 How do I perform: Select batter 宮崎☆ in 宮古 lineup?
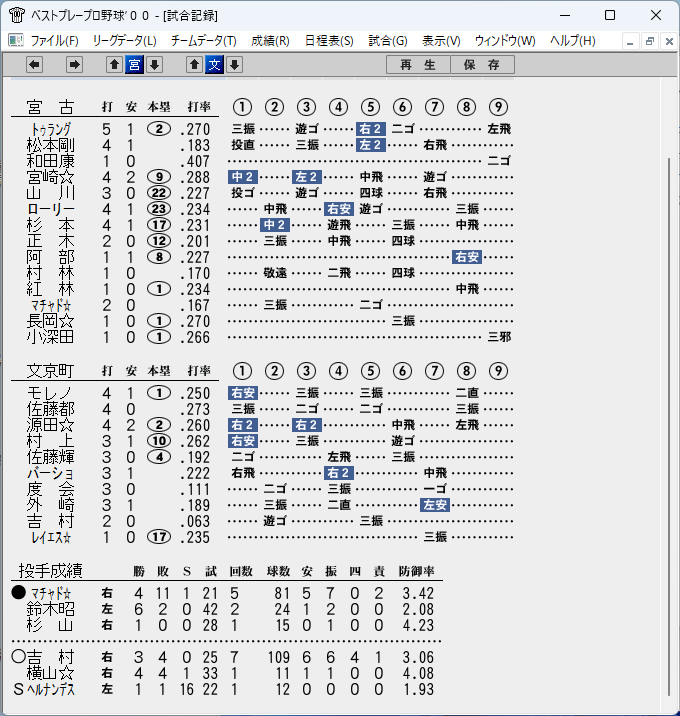pos(50,177)
